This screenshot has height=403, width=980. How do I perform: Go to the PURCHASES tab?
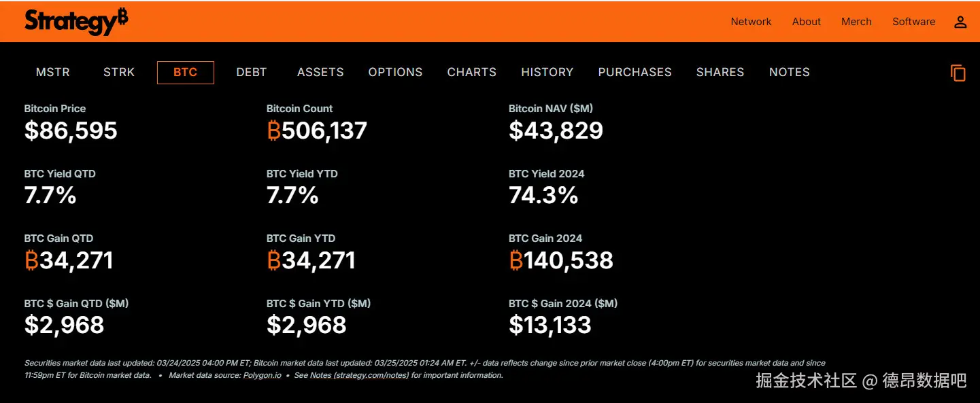[x=635, y=72]
